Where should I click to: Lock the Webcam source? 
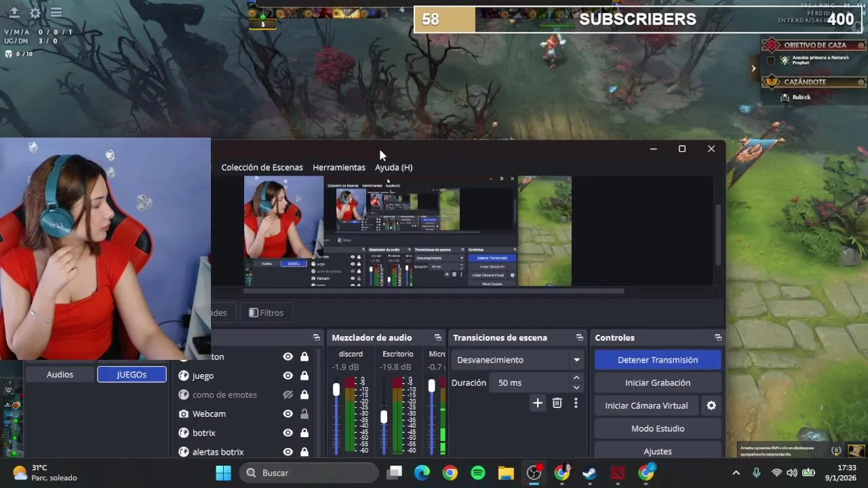coord(304,413)
